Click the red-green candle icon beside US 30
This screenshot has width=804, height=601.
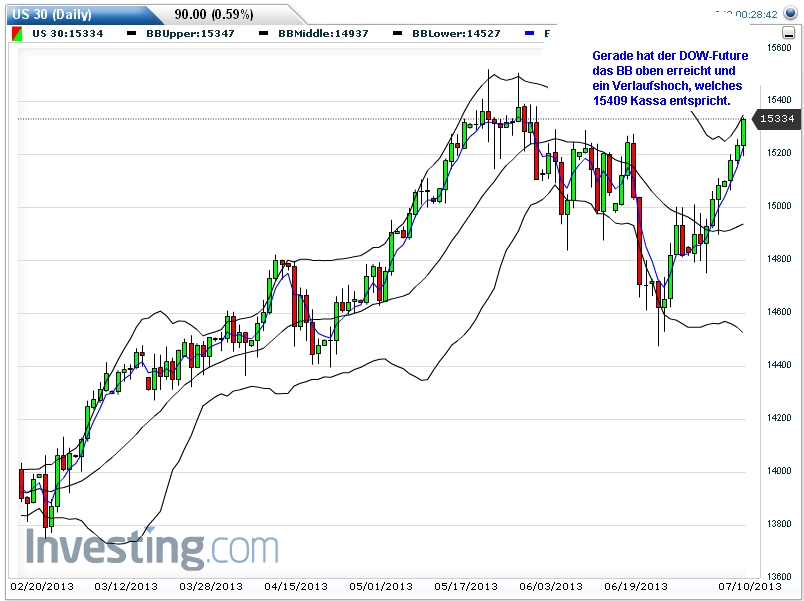17,34
